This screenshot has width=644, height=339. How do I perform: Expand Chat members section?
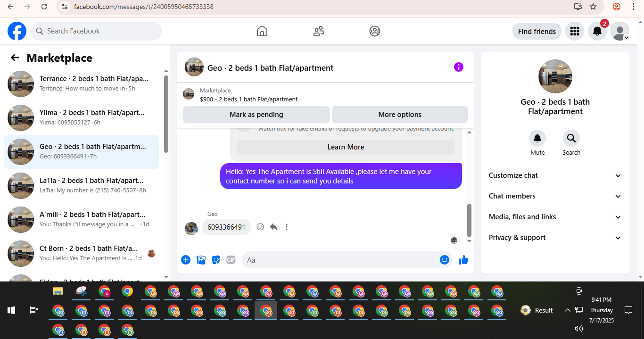[x=555, y=196]
